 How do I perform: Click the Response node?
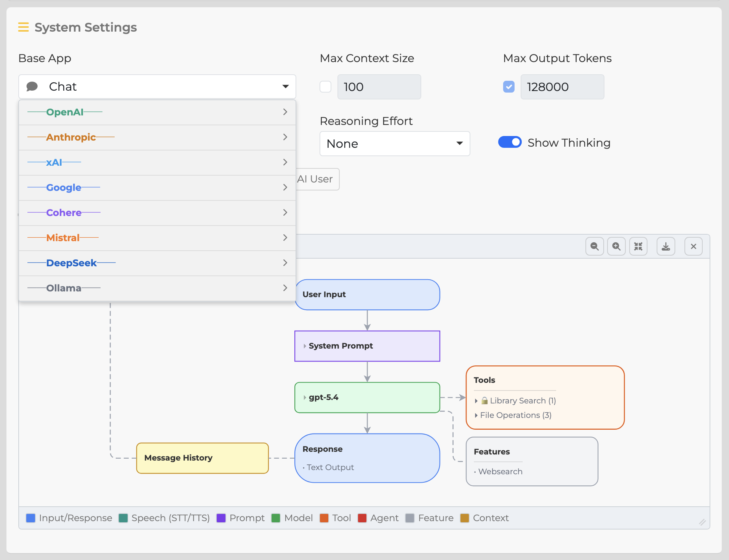368,458
